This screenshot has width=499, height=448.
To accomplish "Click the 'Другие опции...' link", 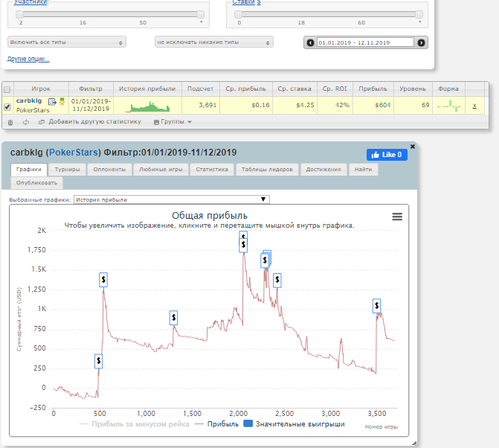I will coord(28,59).
